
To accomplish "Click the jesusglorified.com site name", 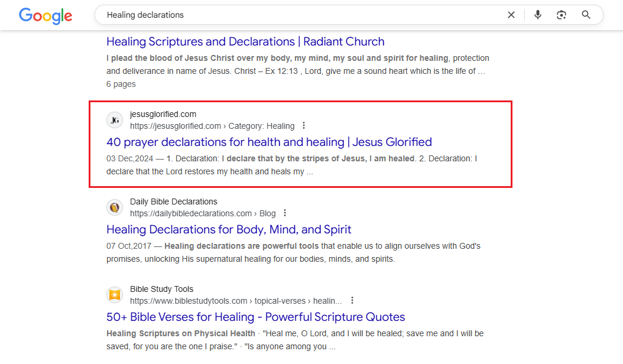I will (163, 114).
